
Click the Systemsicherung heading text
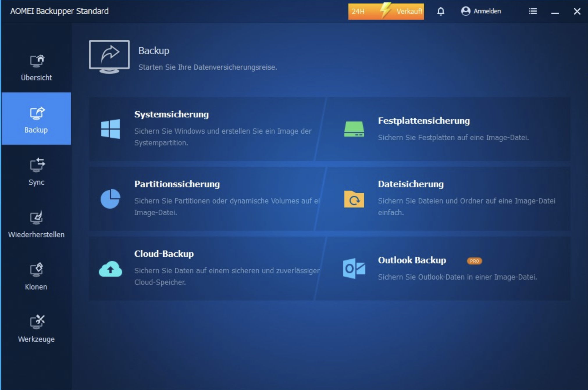(x=171, y=114)
